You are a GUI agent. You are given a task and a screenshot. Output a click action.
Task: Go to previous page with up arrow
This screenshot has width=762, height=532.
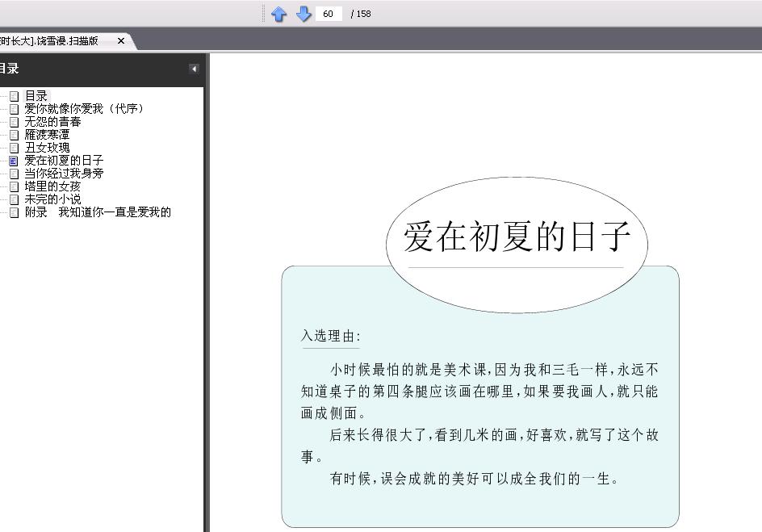pyautogui.click(x=278, y=14)
